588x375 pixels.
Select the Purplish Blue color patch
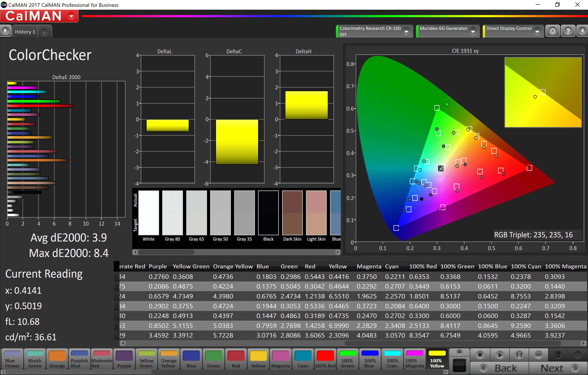click(x=79, y=359)
